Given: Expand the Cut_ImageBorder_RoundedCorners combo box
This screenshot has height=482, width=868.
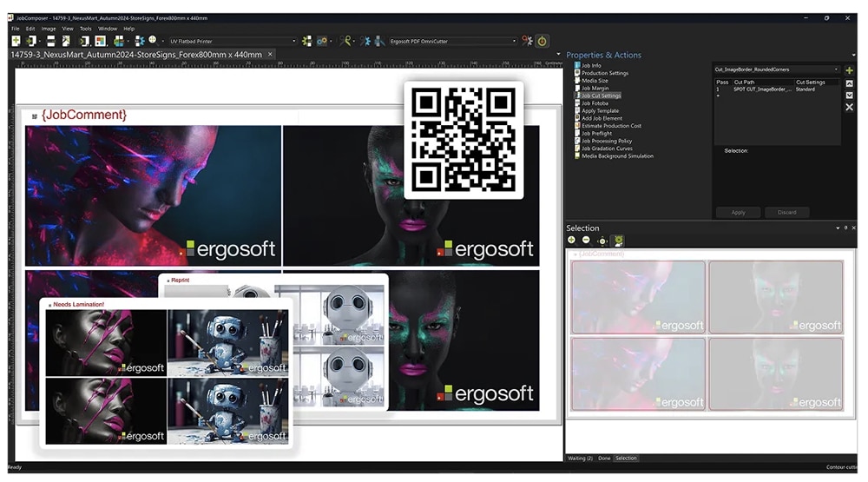Looking at the screenshot, I should (x=836, y=69).
